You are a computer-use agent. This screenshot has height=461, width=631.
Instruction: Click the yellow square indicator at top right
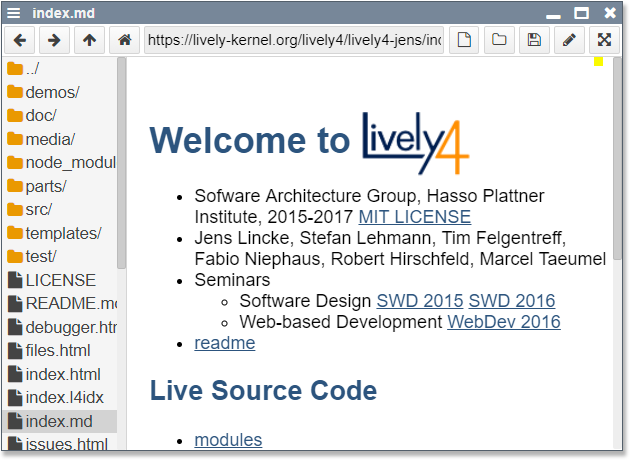click(x=599, y=62)
